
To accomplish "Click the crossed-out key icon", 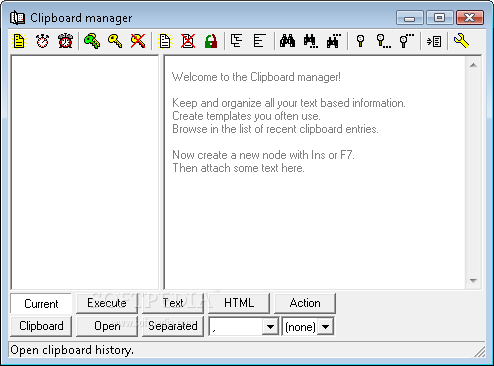I will (138, 41).
